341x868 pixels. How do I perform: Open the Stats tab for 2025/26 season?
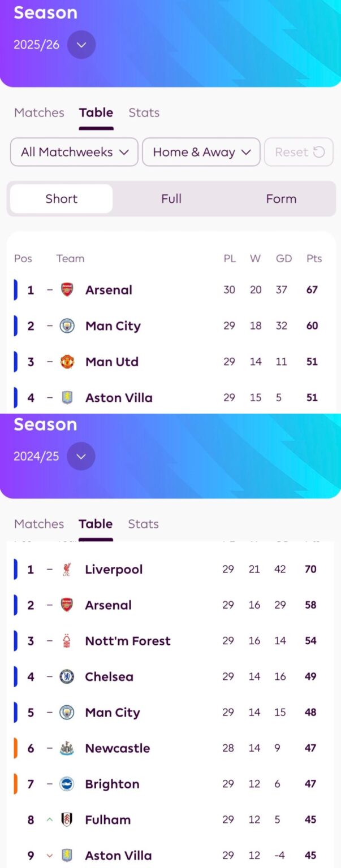[x=144, y=112]
